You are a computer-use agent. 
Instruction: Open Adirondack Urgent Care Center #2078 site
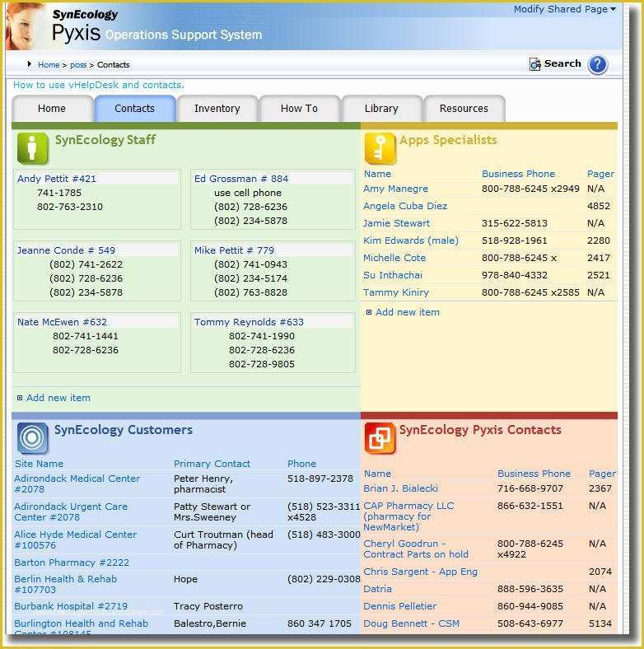pos(71,512)
